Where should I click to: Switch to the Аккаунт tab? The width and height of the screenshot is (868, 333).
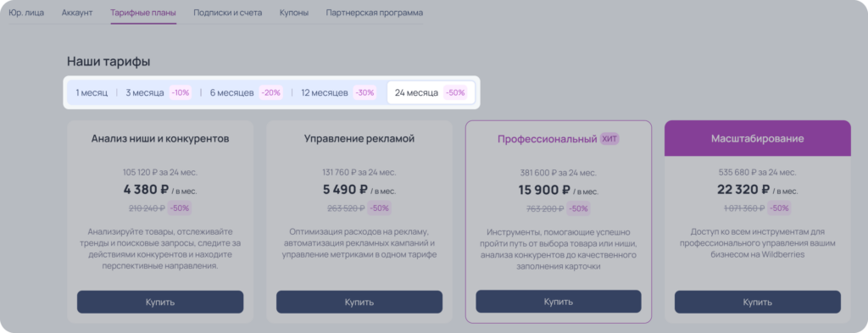point(77,12)
